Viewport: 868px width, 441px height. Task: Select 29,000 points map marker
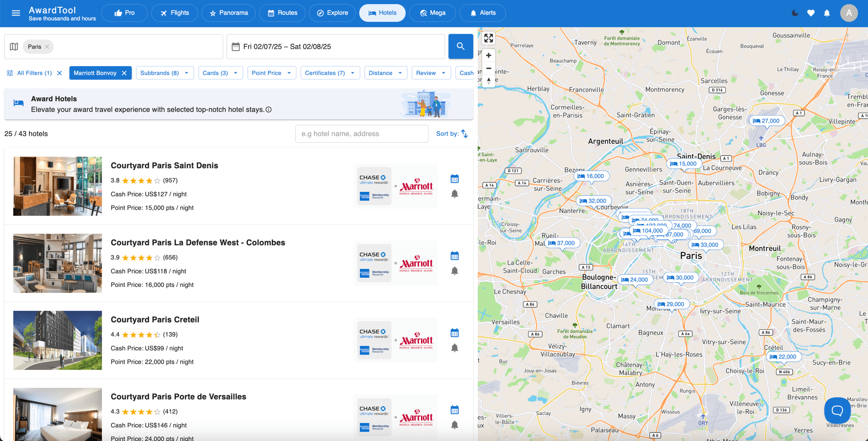671,304
